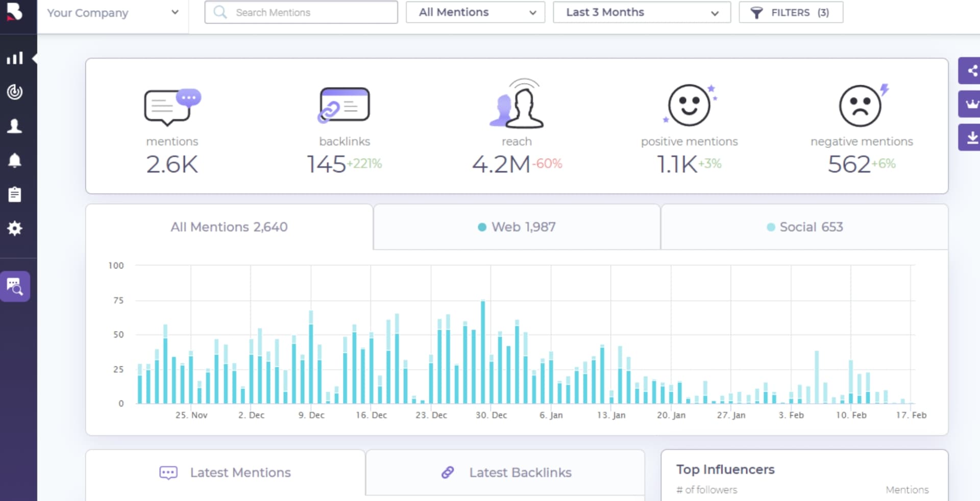Click the -60% reach change indicator
Image resolution: width=980 pixels, height=501 pixels.
[x=547, y=164]
